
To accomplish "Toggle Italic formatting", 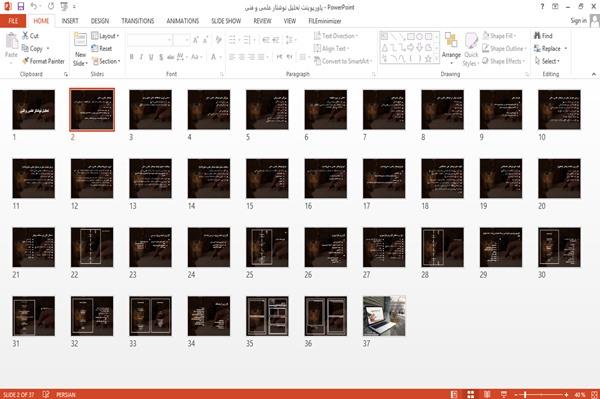I will pos(141,57).
